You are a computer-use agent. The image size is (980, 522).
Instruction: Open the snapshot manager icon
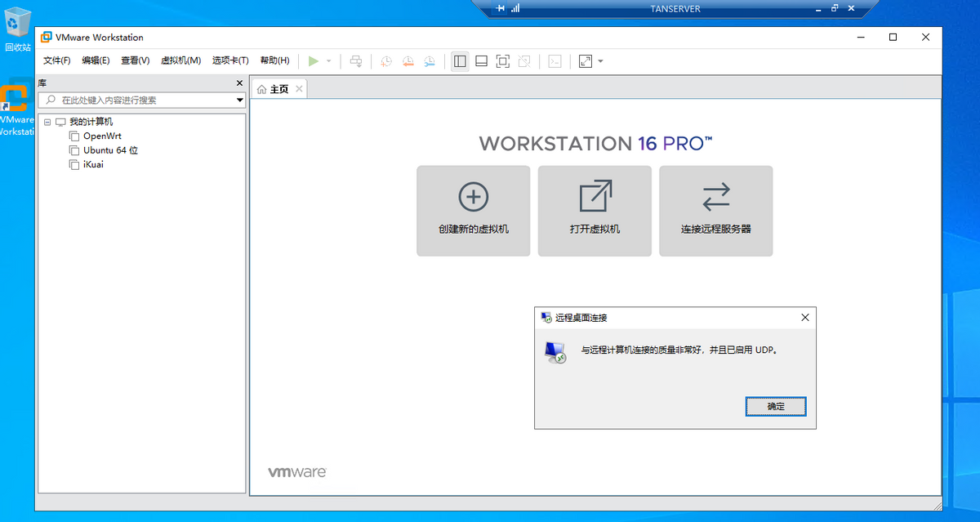click(x=430, y=61)
